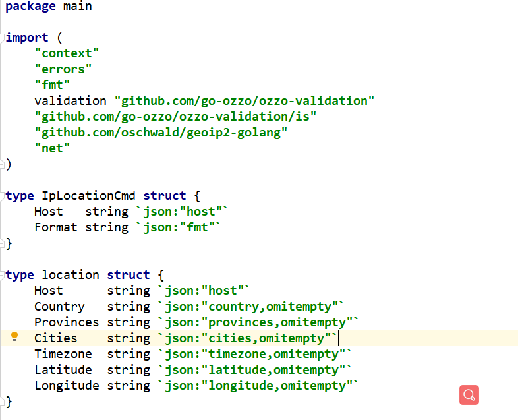The height and width of the screenshot is (420, 518).
Task: Click the package main declaration
Action: click(49, 6)
